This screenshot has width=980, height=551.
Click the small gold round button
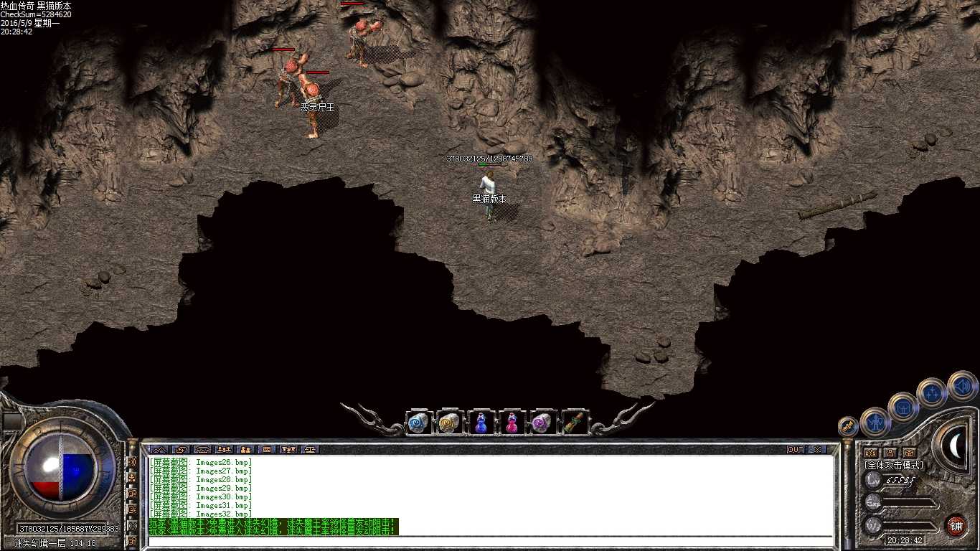click(x=847, y=426)
